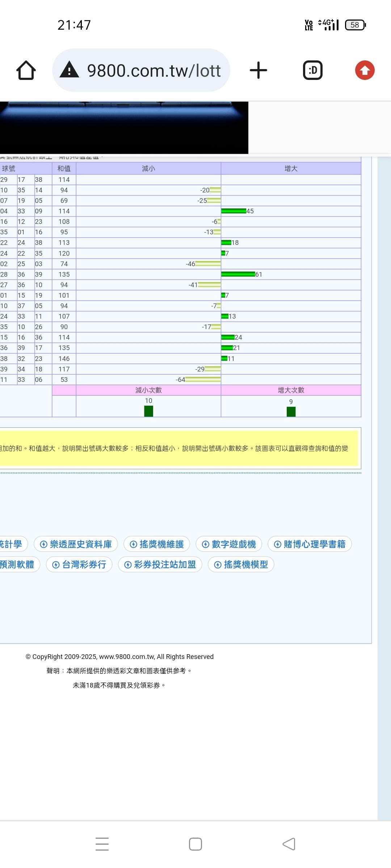Tap the 聲明 disclaimer line in footer
Screen dimensions: 391x868
119,671
